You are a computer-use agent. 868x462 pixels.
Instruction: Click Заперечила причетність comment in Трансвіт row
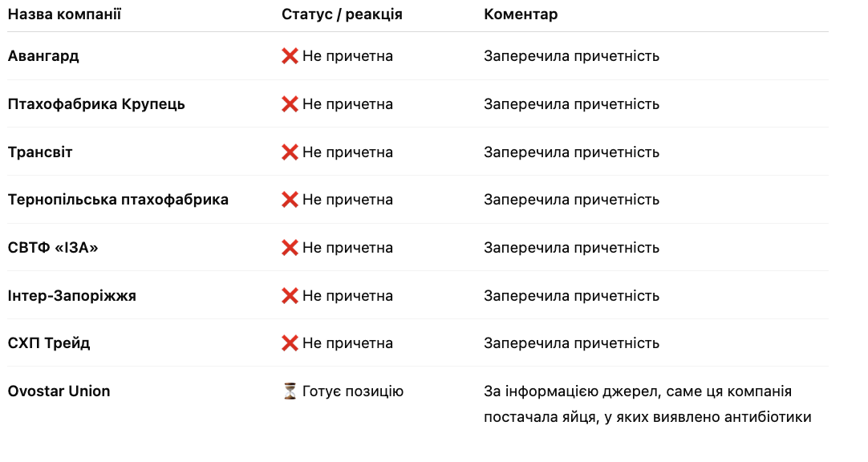point(571,152)
